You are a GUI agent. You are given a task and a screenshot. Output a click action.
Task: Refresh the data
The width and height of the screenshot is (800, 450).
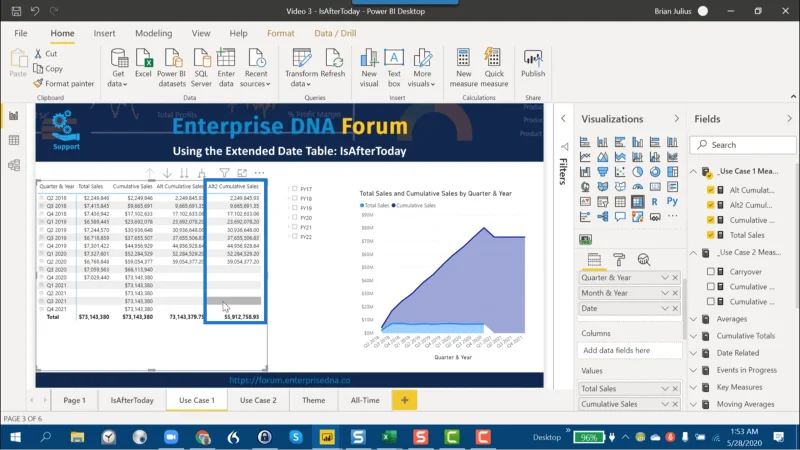[x=333, y=63]
